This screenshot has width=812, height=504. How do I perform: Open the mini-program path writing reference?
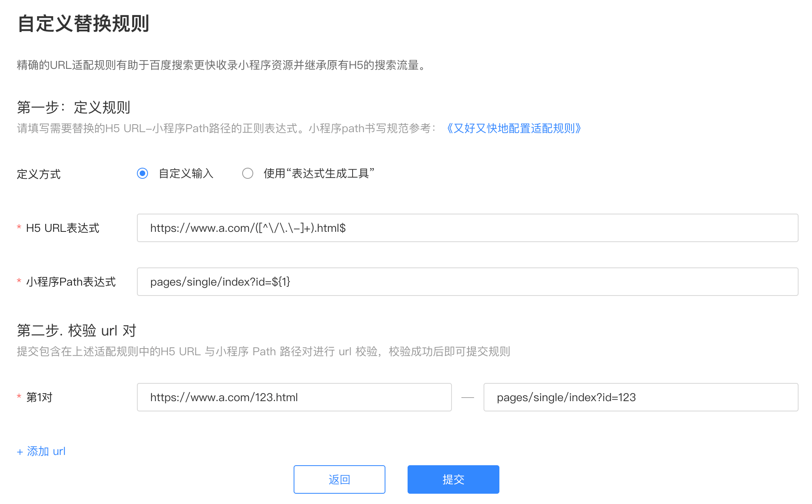click(x=514, y=128)
